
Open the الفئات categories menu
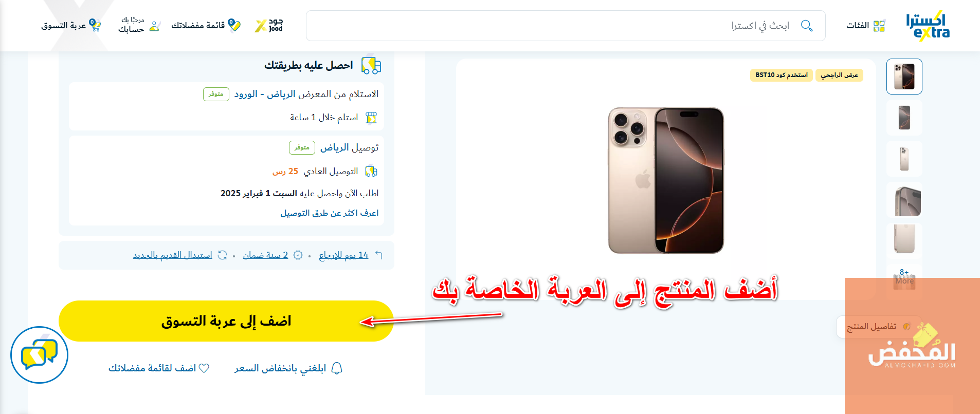click(866, 26)
